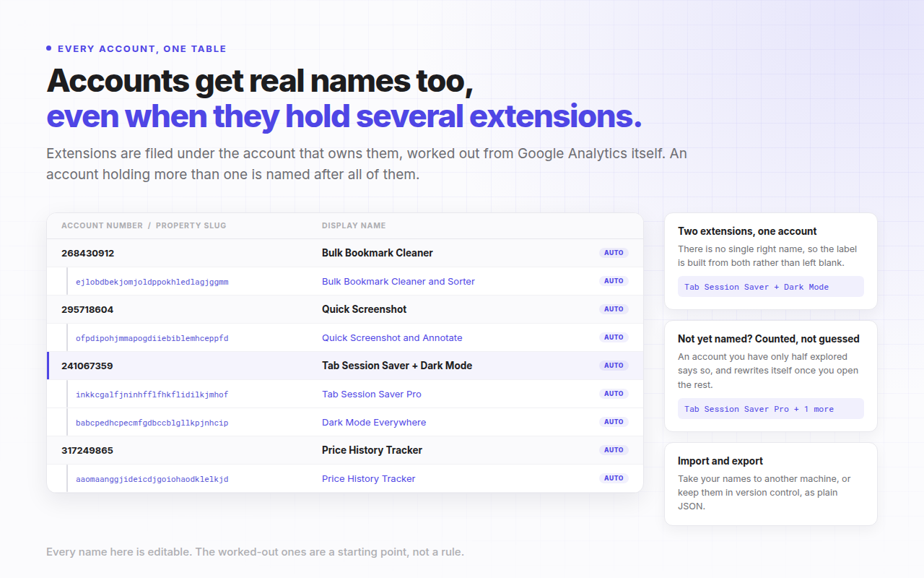Viewport: 924px width, 578px height.
Task: Click the Tab Session Saver Pro + 1 more chip
Action: [771, 409]
